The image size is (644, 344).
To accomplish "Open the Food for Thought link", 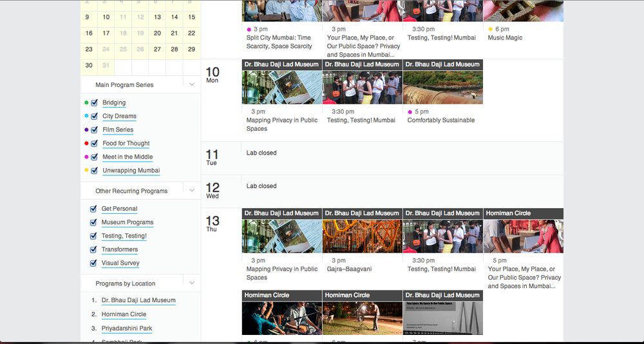I will [x=126, y=144].
